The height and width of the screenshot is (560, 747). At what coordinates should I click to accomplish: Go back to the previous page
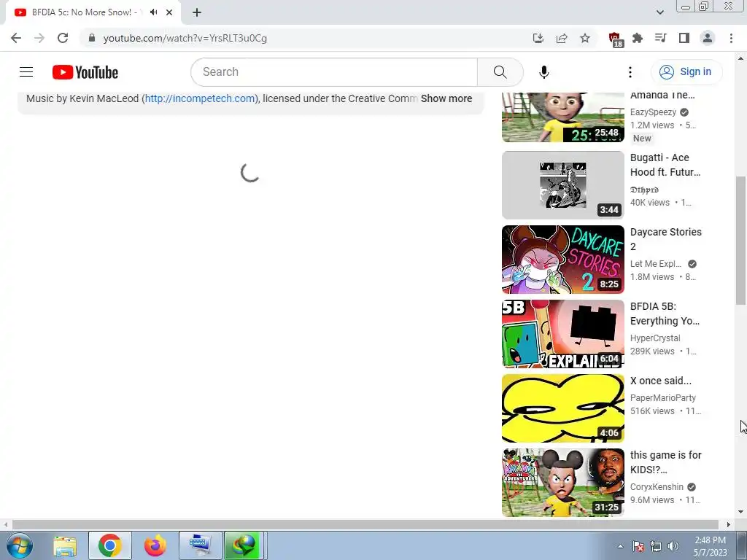pos(16,38)
